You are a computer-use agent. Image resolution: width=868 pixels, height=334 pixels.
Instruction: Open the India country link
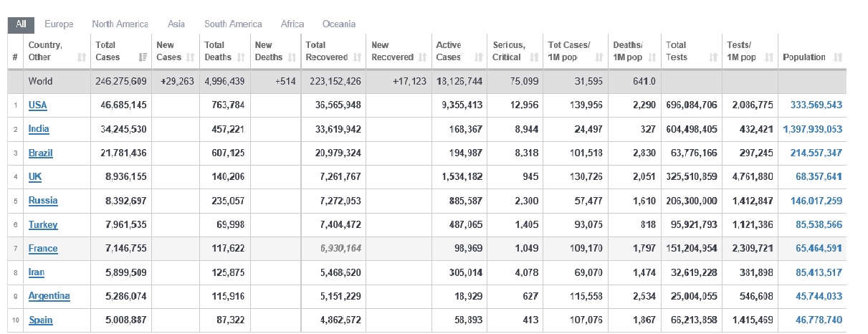coord(39,129)
